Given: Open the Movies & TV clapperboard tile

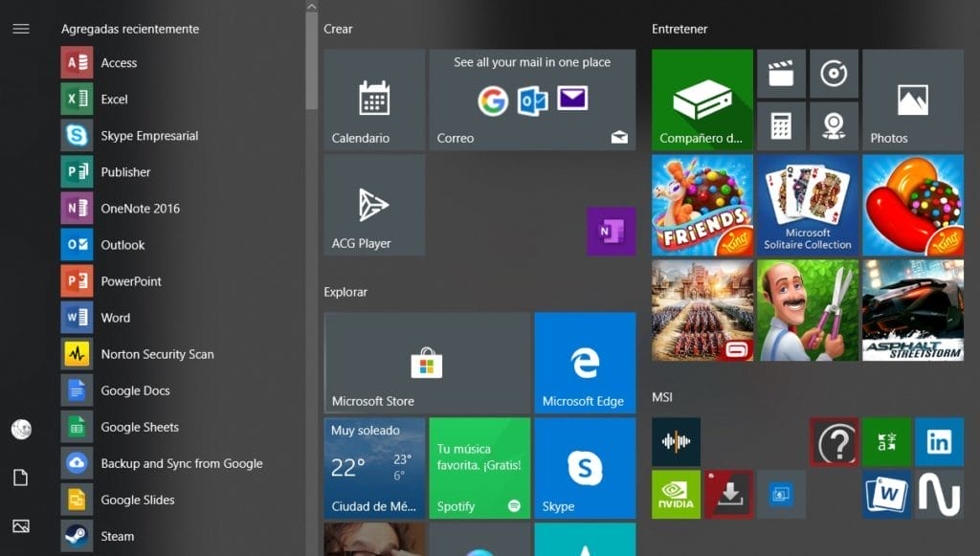Looking at the screenshot, I should 781,74.
